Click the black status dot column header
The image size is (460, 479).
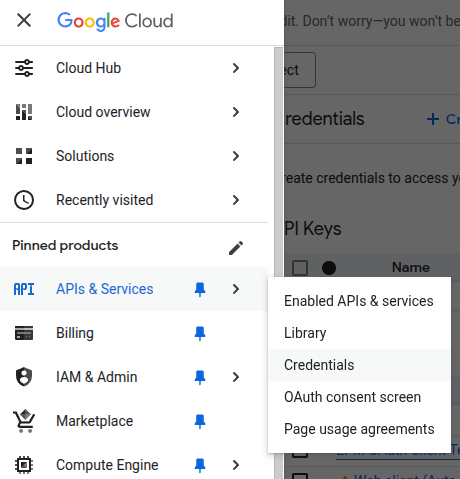[x=329, y=268]
